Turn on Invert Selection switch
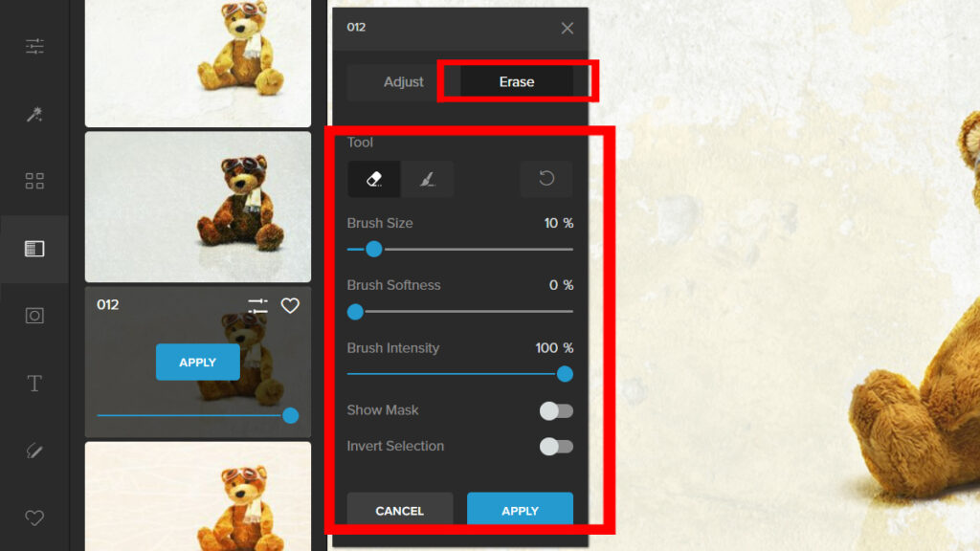The height and width of the screenshot is (551, 980). [556, 446]
